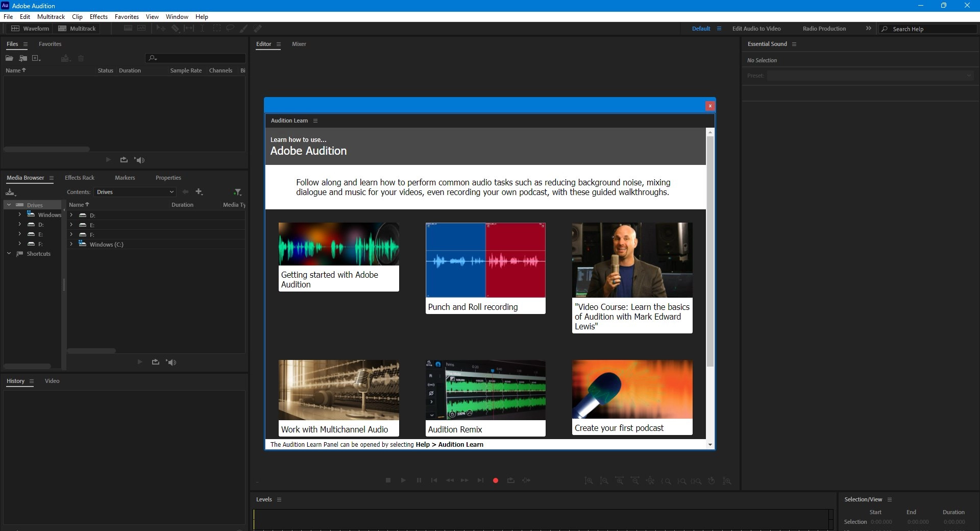This screenshot has height=531, width=980.
Task: Switch to the Radio Production workspace
Action: click(x=824, y=29)
